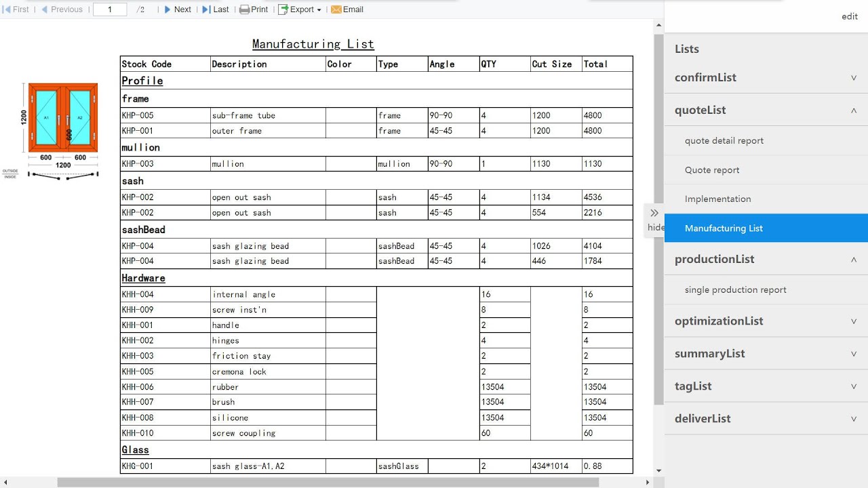
Task: Print the Manufacturing List report
Action: tap(254, 9)
